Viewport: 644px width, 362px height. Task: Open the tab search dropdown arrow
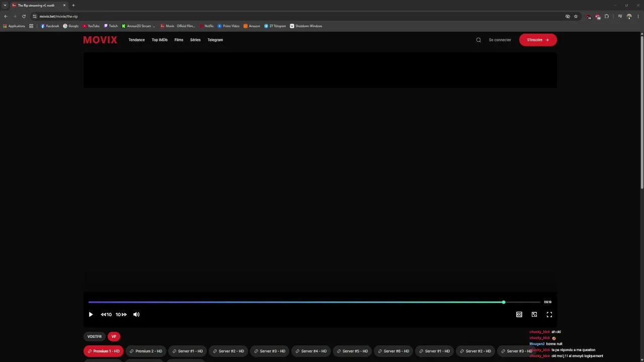[5, 5]
